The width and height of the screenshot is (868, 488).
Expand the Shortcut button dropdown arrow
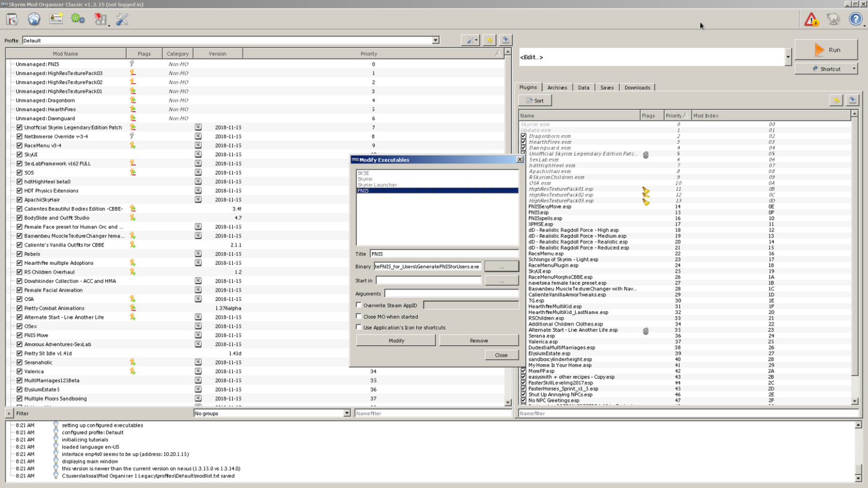coord(854,68)
